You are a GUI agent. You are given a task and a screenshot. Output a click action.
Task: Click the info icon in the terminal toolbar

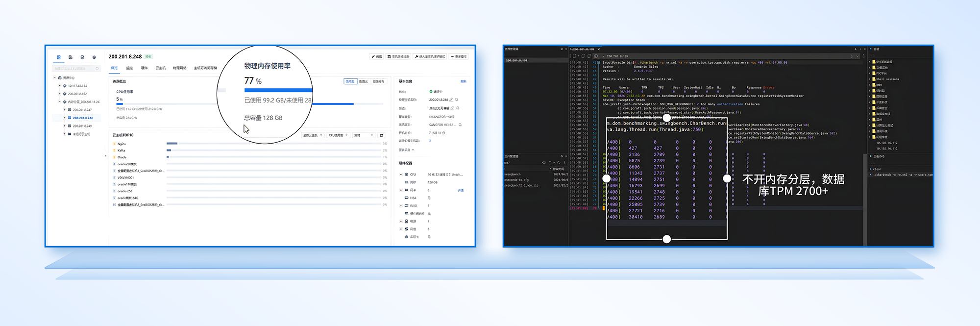click(596, 56)
